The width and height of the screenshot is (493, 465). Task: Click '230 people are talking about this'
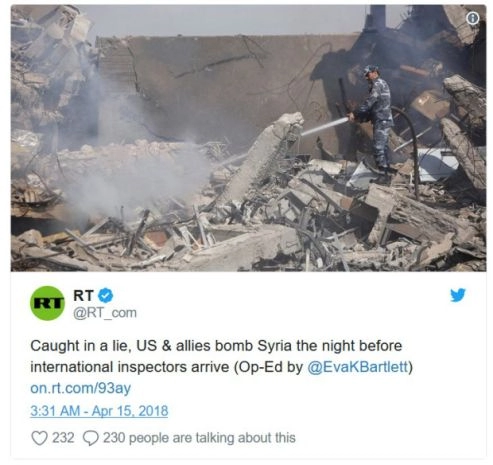[x=199, y=438]
